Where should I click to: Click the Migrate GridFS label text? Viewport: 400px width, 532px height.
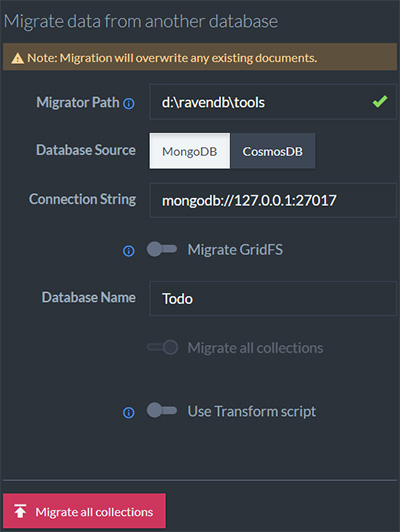[235, 250]
